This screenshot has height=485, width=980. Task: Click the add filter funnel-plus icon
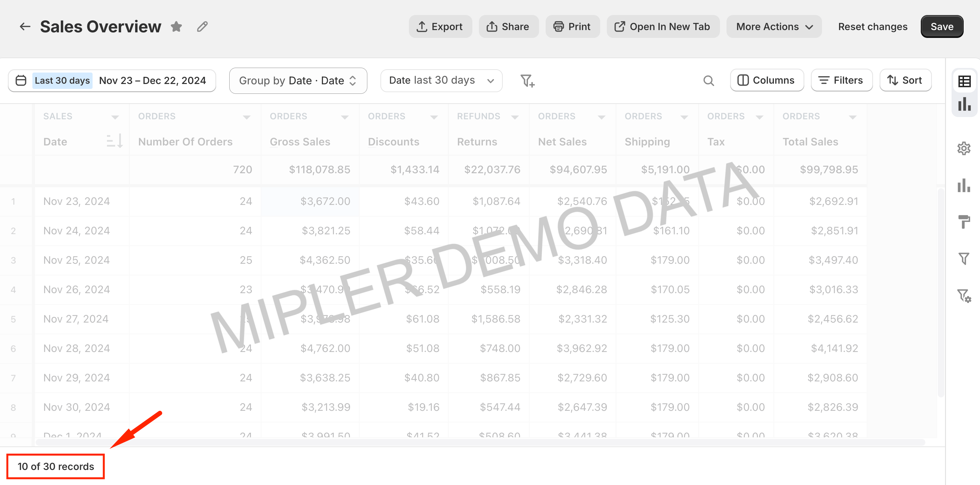(x=527, y=81)
